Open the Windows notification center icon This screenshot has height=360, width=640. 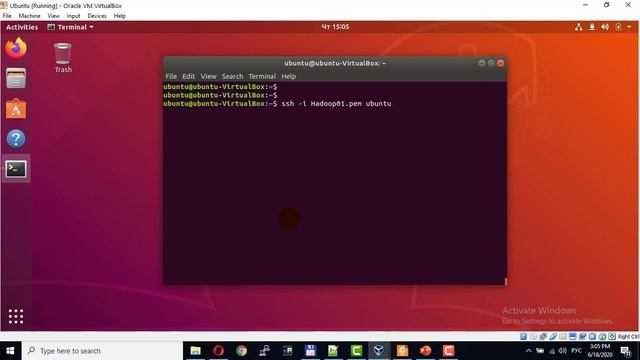pyautogui.click(x=626, y=351)
